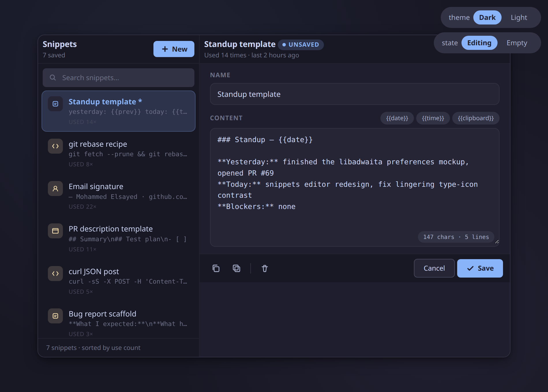
Task: Click the UNSAVED status badge
Action: point(301,45)
